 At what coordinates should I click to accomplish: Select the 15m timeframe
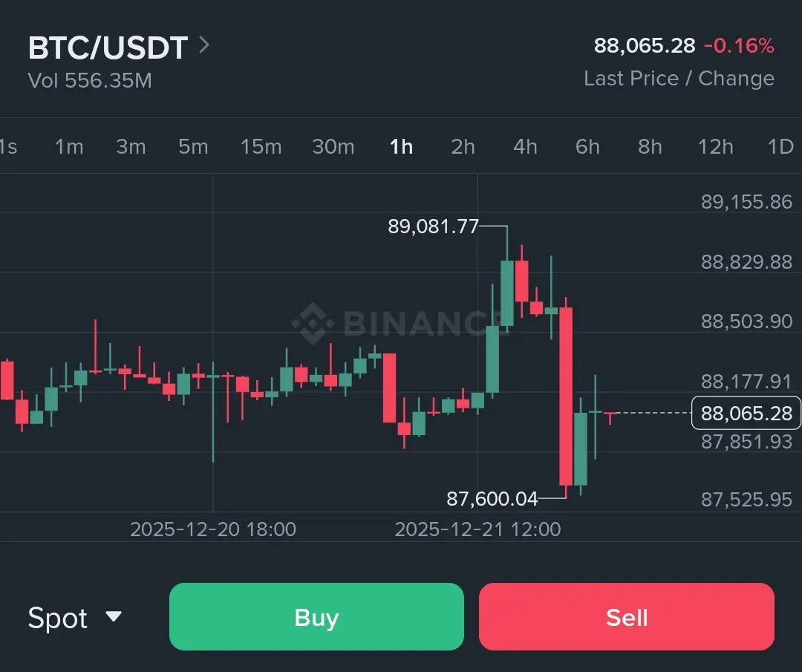(261, 146)
